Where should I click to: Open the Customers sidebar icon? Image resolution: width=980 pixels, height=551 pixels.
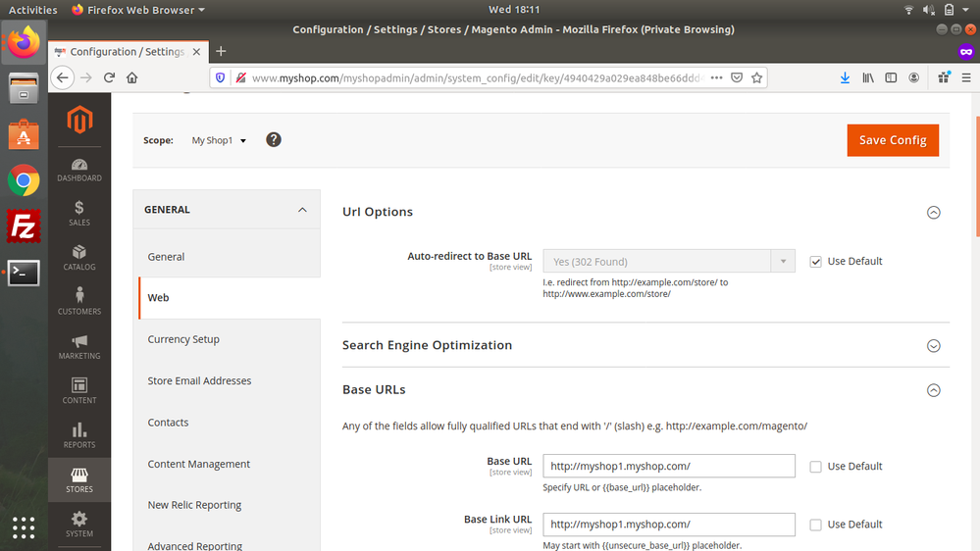[x=79, y=301]
